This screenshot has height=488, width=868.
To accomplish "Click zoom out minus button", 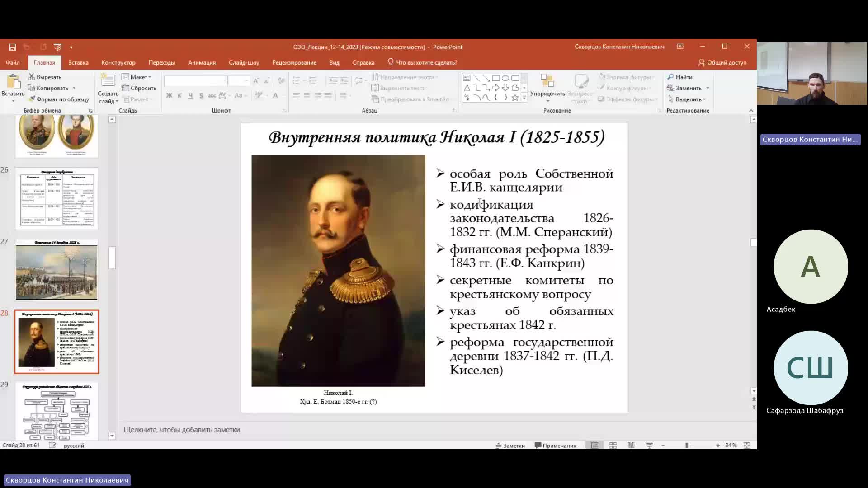I will tap(663, 446).
